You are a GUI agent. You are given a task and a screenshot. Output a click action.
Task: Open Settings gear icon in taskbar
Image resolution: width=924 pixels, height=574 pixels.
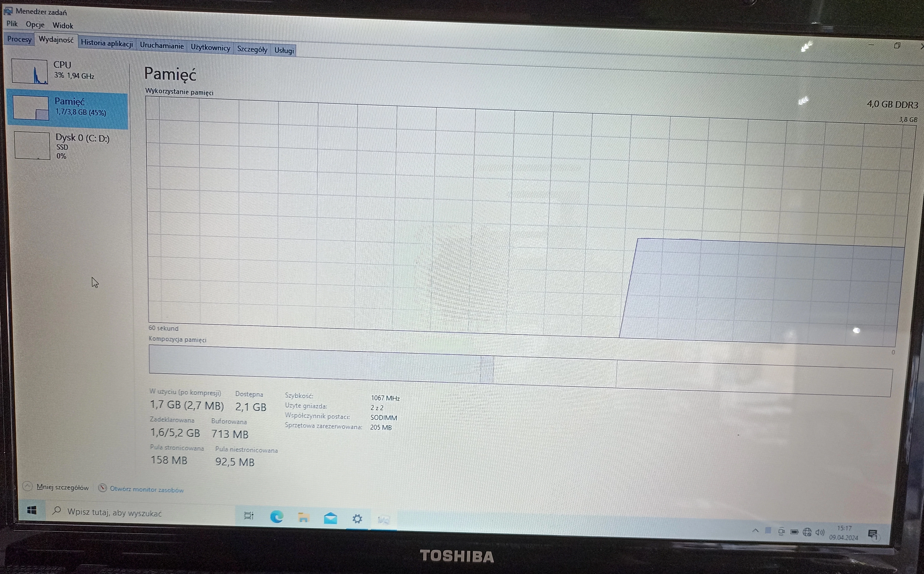[x=357, y=519]
